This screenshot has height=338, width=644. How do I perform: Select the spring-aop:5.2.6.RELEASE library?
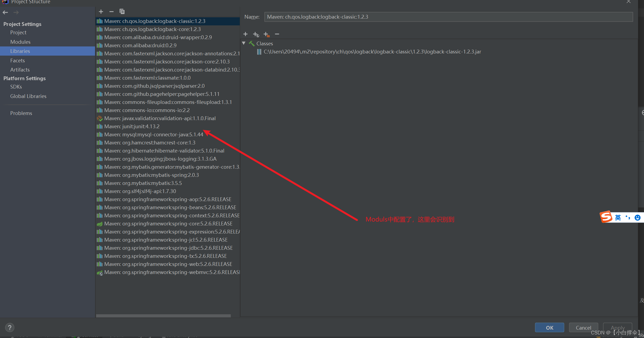coord(167,199)
